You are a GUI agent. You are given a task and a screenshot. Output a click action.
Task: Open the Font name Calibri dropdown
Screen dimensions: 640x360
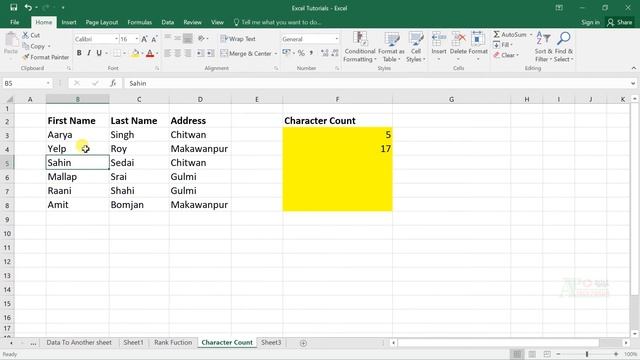(x=116, y=39)
